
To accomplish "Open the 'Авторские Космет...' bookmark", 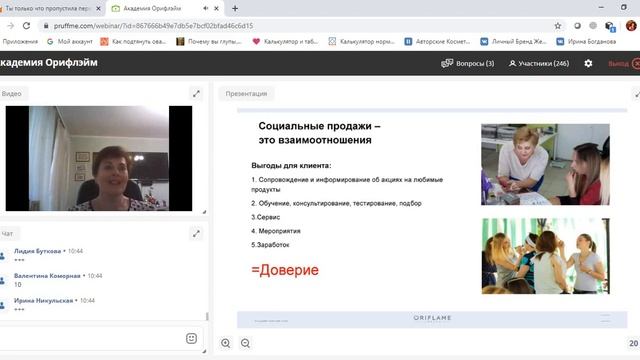I will (x=438, y=42).
